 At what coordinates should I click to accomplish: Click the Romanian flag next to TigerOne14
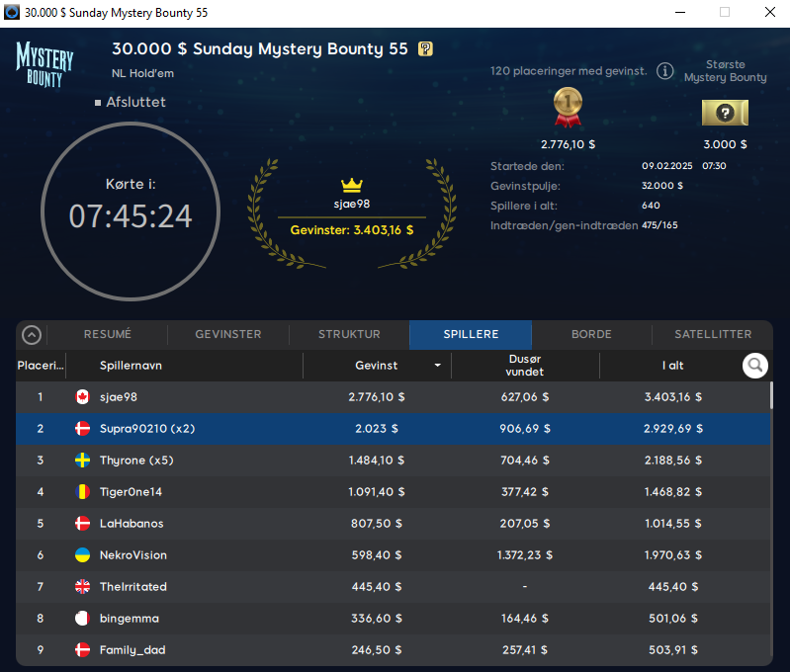click(83, 492)
